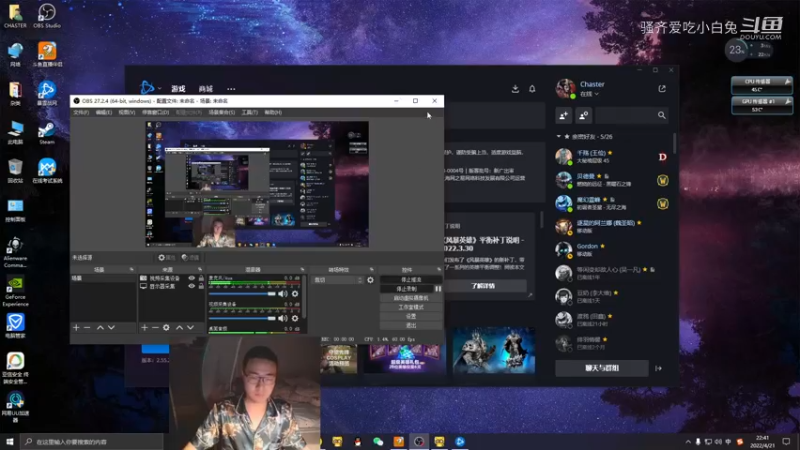The width and height of the screenshot is (800, 450).
Task: Open Chaster online status dropdown
Action: click(589, 94)
